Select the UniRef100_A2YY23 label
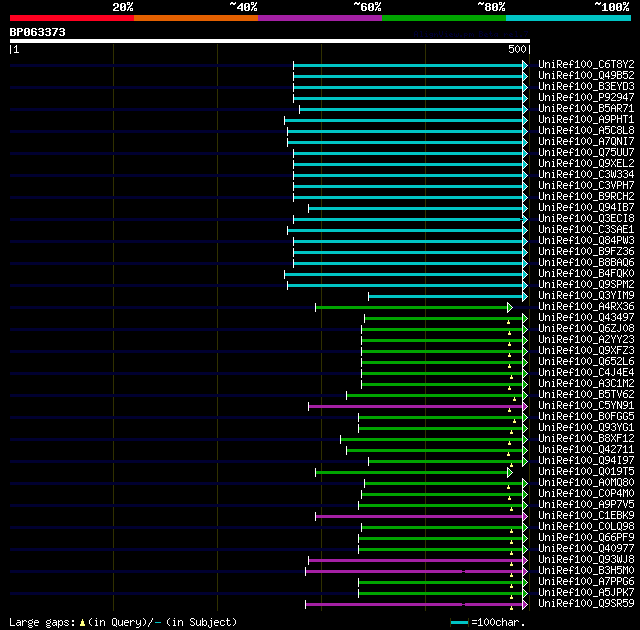The width and height of the screenshot is (640, 630). coord(586,340)
